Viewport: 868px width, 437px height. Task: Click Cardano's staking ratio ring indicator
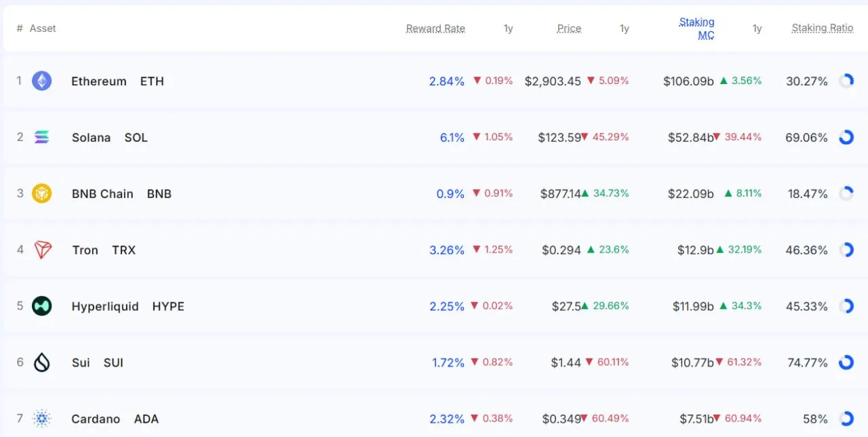coord(846,419)
